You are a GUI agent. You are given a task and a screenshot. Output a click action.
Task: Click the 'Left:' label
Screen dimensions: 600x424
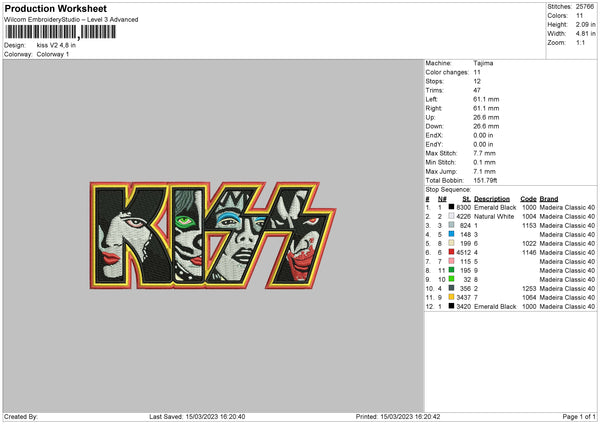[x=432, y=99]
